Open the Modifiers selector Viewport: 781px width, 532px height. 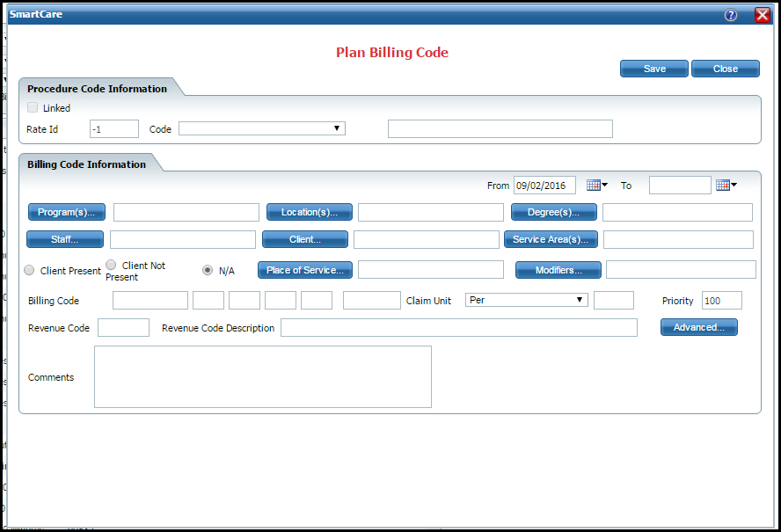(558, 270)
